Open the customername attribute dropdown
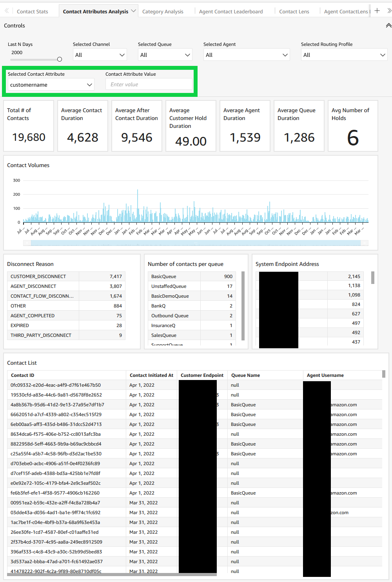The height and width of the screenshot is (582, 392). [50, 84]
